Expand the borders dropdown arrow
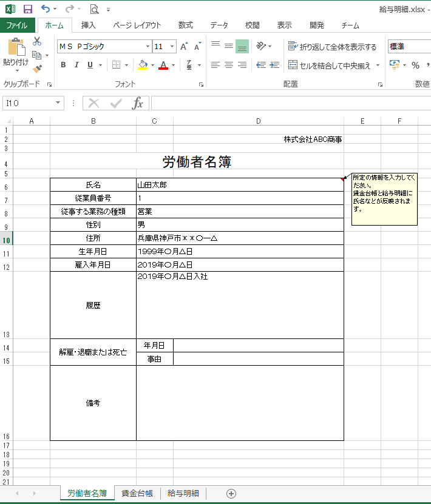The width and height of the screenshot is (431, 504). click(x=126, y=66)
